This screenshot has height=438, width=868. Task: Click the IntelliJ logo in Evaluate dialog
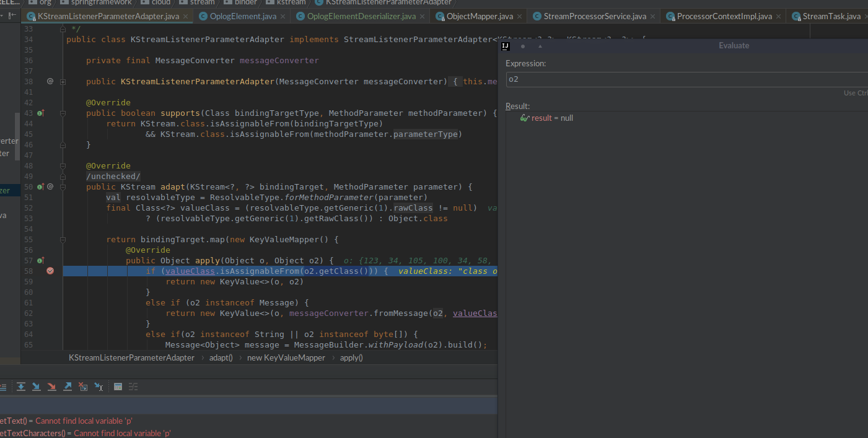506,45
